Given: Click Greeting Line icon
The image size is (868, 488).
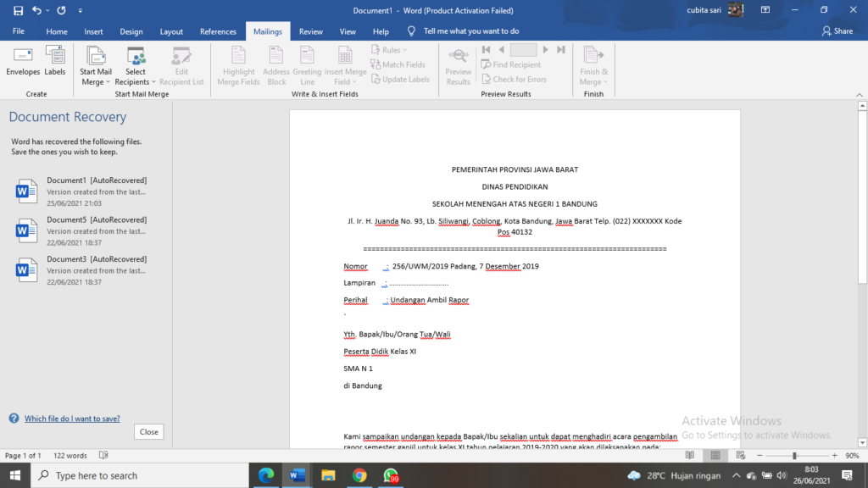Looking at the screenshot, I should point(307,66).
